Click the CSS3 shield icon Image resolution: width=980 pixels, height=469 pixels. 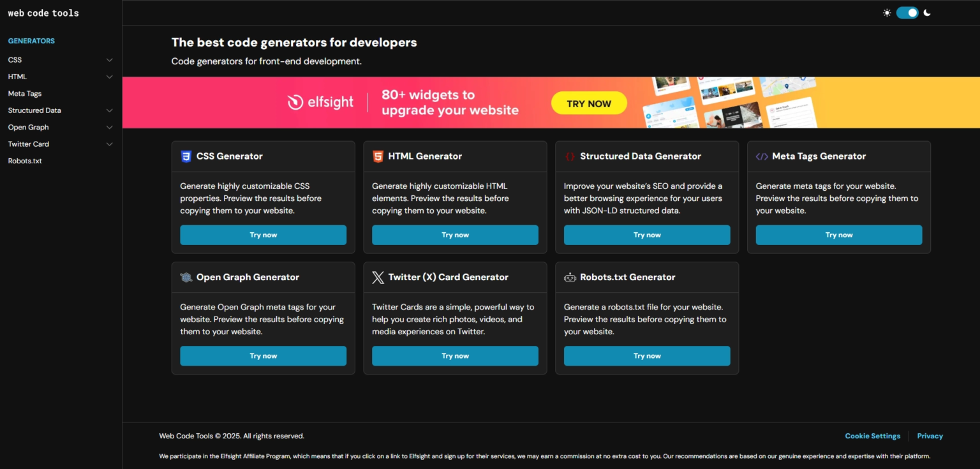(186, 156)
